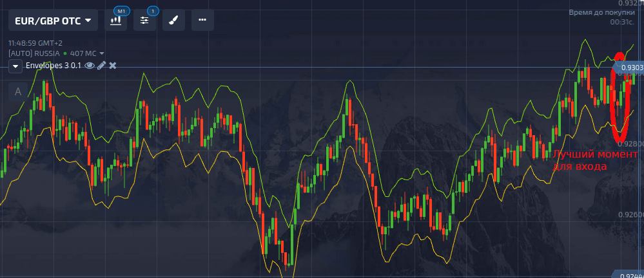Toggle the A auto-scale button
The width and height of the screenshot is (644, 278).
point(18,91)
